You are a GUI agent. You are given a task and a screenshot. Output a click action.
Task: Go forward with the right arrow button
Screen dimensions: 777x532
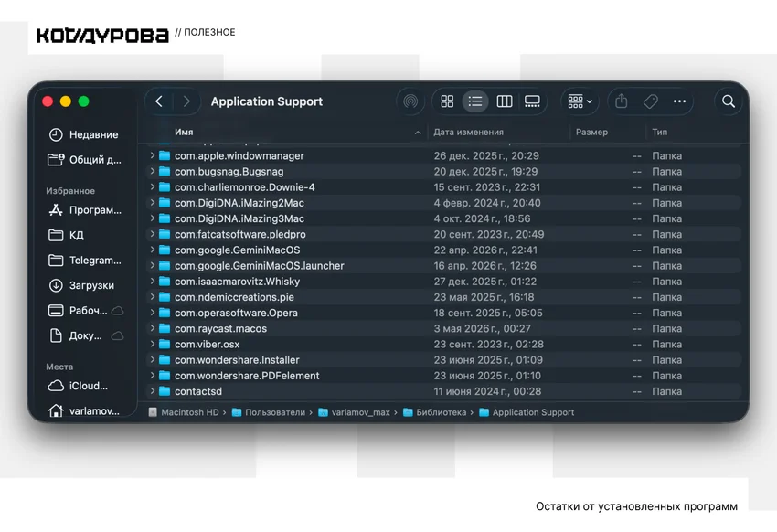click(186, 101)
